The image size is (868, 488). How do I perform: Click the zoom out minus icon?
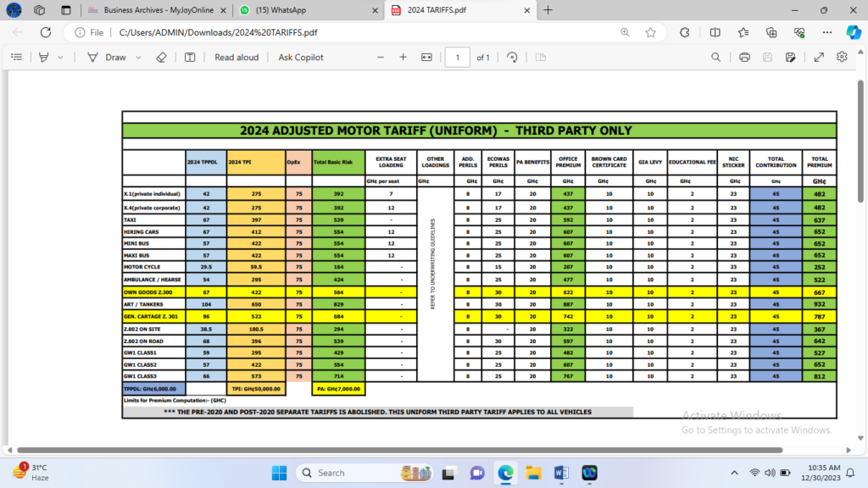tap(380, 58)
